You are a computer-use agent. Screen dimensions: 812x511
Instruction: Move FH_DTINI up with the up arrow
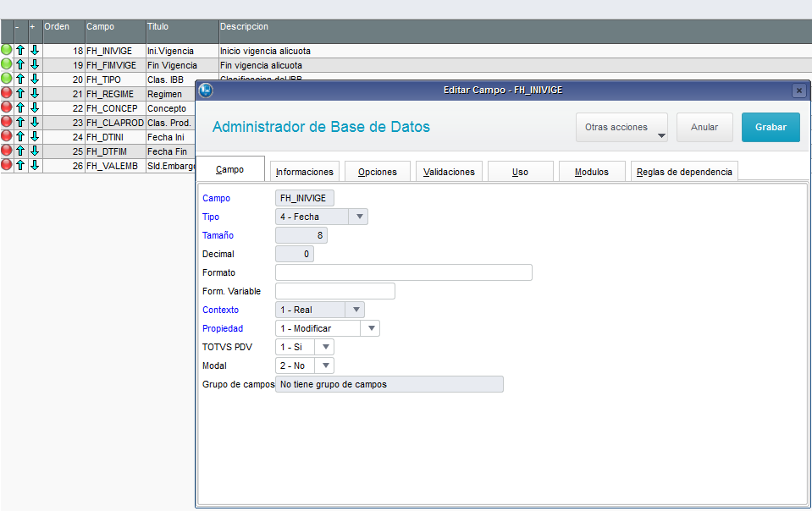click(x=20, y=136)
